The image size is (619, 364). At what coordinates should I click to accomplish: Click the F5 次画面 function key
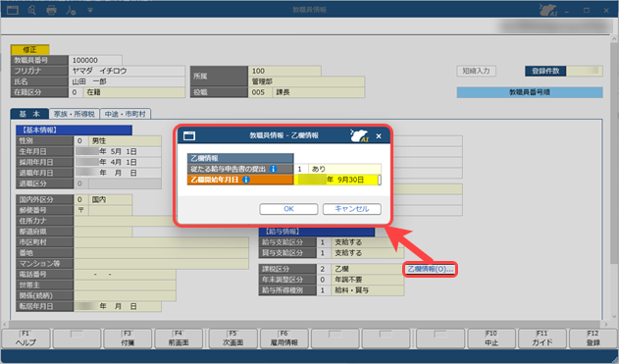[232, 338]
